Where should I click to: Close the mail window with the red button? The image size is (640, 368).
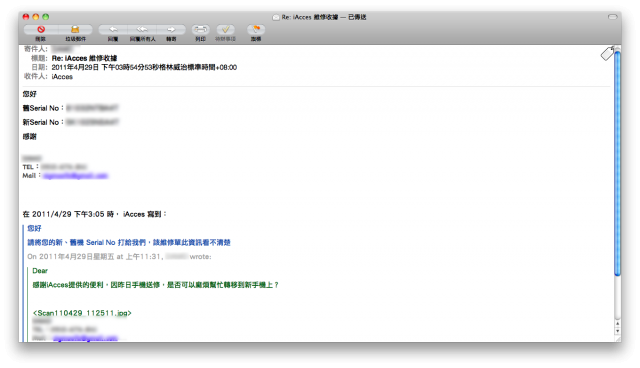26,17
